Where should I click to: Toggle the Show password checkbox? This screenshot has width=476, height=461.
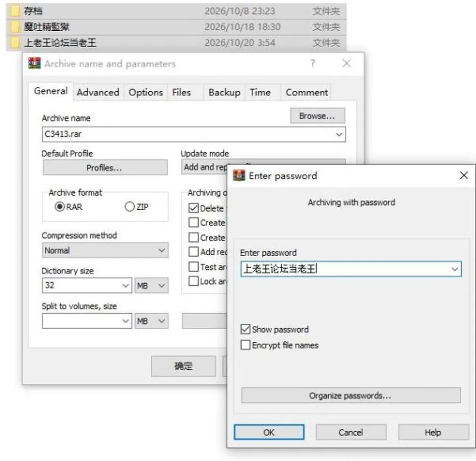[245, 329]
